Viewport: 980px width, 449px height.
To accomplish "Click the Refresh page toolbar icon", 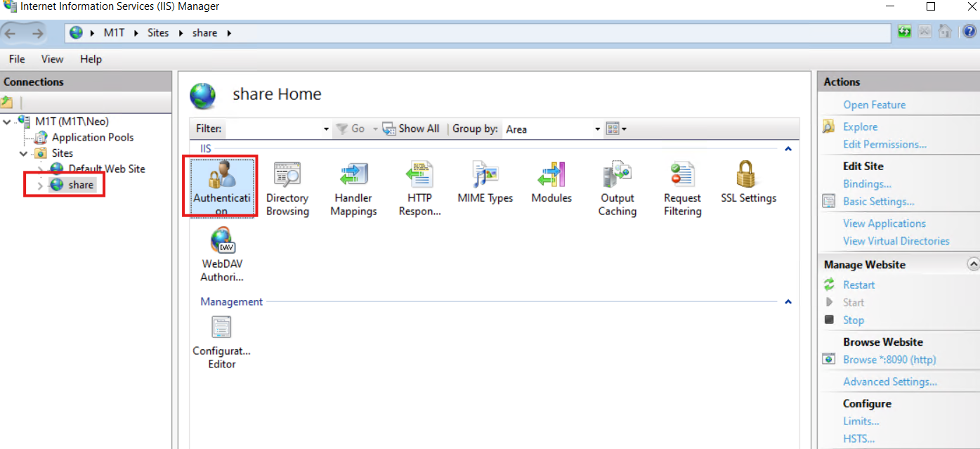I will coord(905,32).
